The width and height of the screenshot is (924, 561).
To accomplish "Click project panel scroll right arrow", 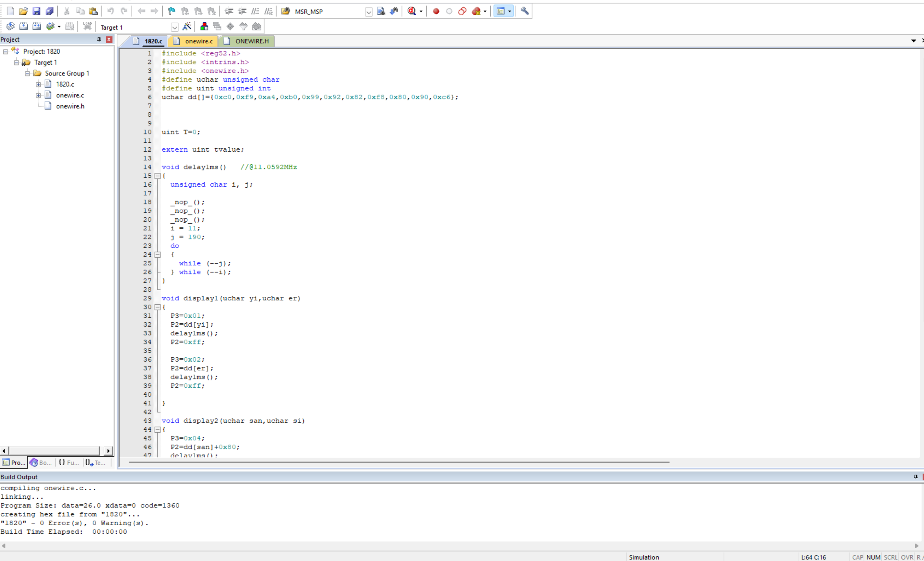I will point(108,451).
